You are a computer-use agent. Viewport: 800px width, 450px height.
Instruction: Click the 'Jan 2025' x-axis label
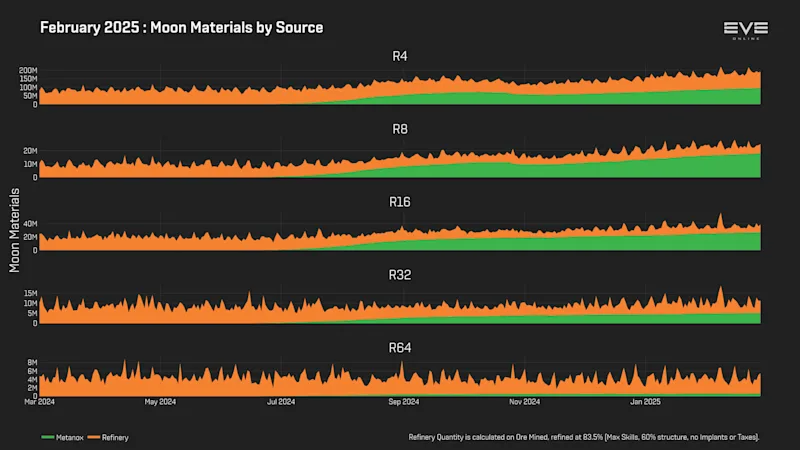[645, 402]
